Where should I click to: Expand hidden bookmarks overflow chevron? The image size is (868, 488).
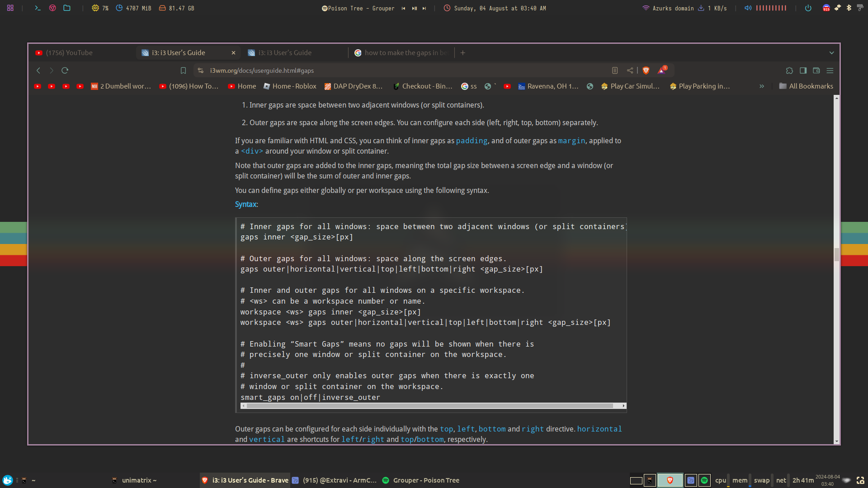(762, 86)
